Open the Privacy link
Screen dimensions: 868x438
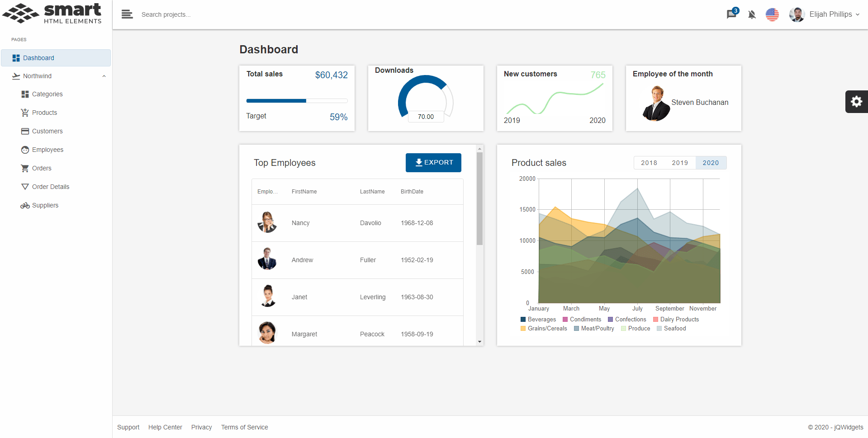tap(201, 427)
